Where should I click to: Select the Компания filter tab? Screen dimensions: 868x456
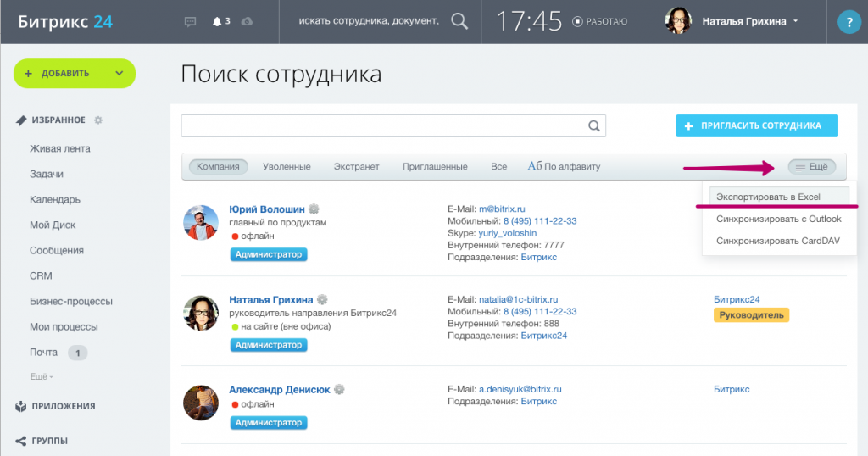click(218, 167)
